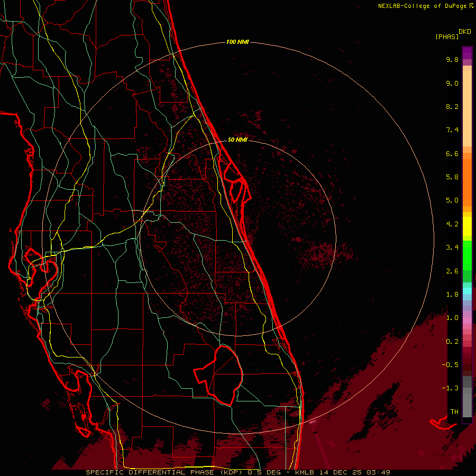
Task: Click the 2.6 legend value
Action: (452, 271)
